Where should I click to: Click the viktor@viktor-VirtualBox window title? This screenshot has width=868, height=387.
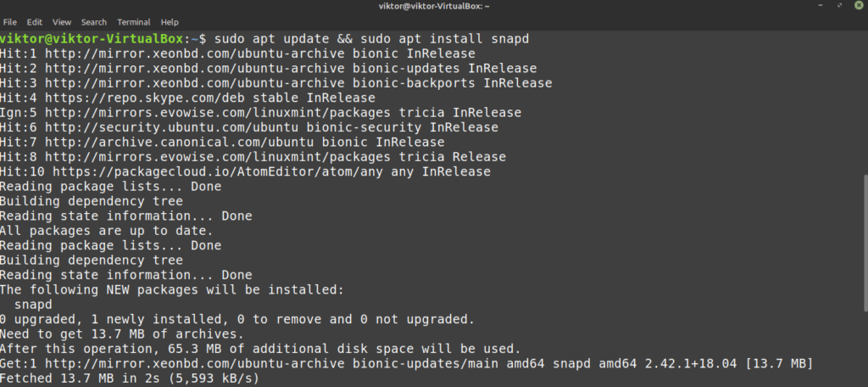coord(433,6)
